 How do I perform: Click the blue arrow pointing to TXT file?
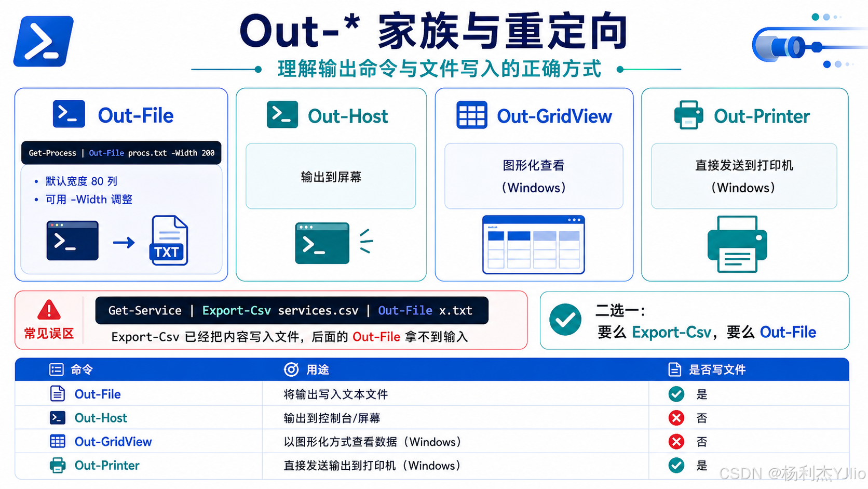pos(124,242)
